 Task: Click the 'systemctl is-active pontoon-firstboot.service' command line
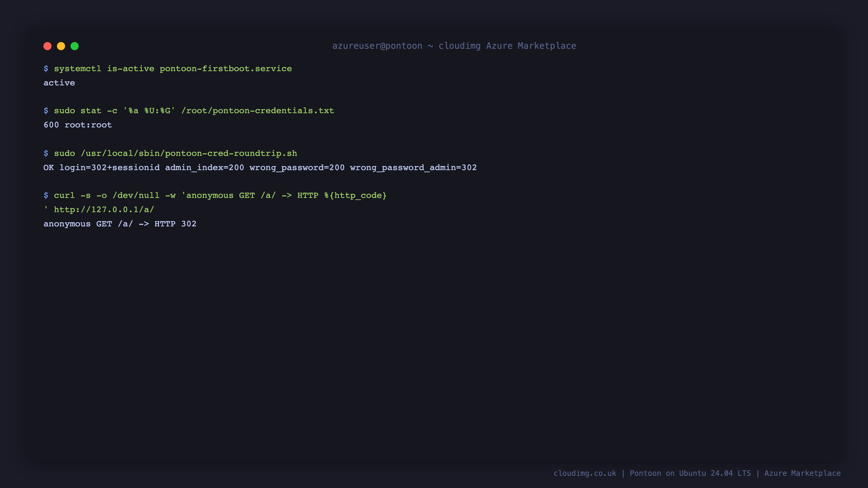(x=168, y=68)
